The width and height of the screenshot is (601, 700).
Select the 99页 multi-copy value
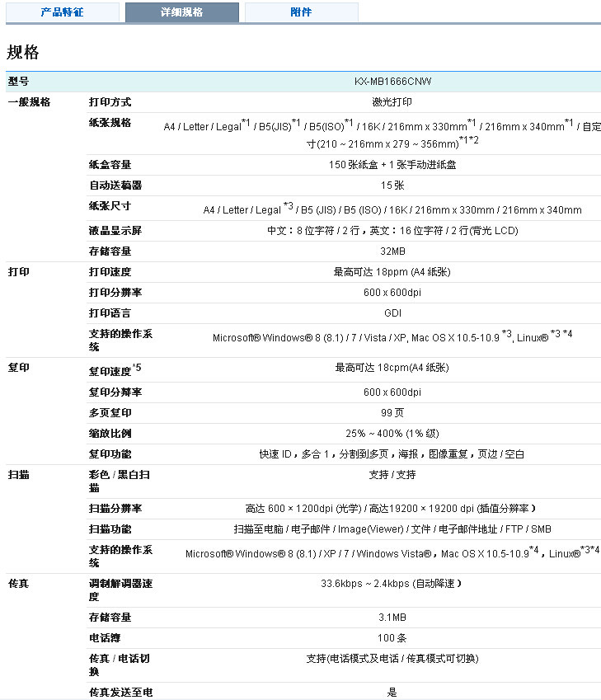coord(392,412)
